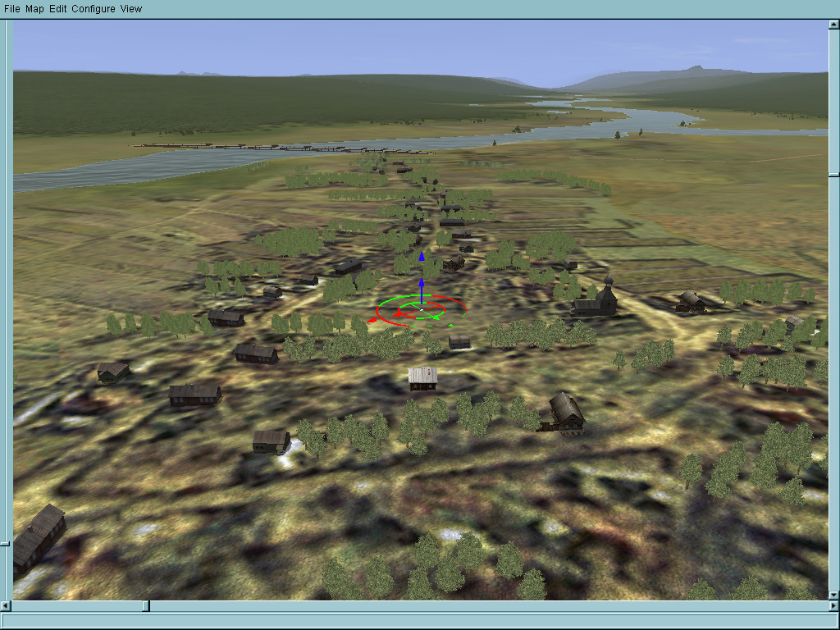Click the red circular cursor gizmo on the terrain
The image size is (840, 630).
(421, 311)
